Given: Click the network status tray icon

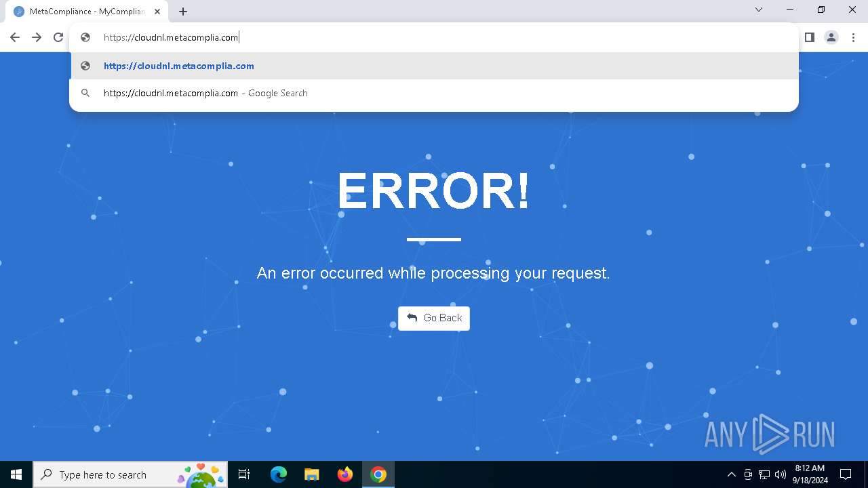Looking at the screenshot, I should (764, 474).
